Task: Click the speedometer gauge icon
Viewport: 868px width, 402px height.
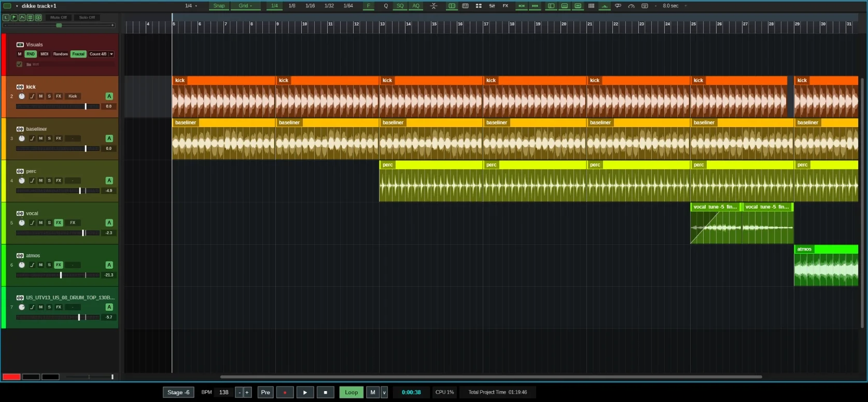Action: [x=632, y=6]
